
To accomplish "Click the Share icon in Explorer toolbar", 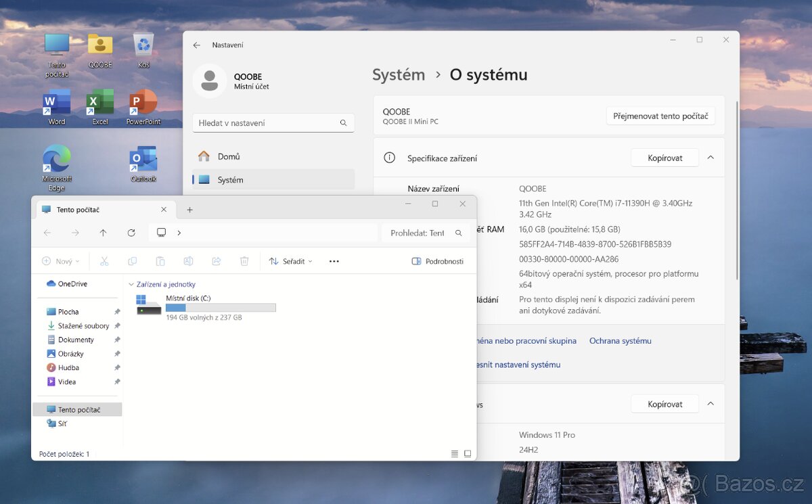I will pyautogui.click(x=217, y=261).
